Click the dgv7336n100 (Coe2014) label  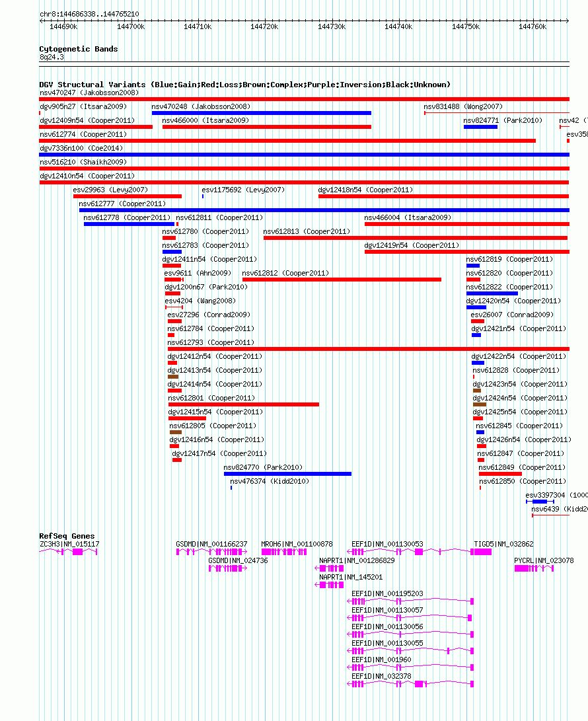pyautogui.click(x=81, y=147)
